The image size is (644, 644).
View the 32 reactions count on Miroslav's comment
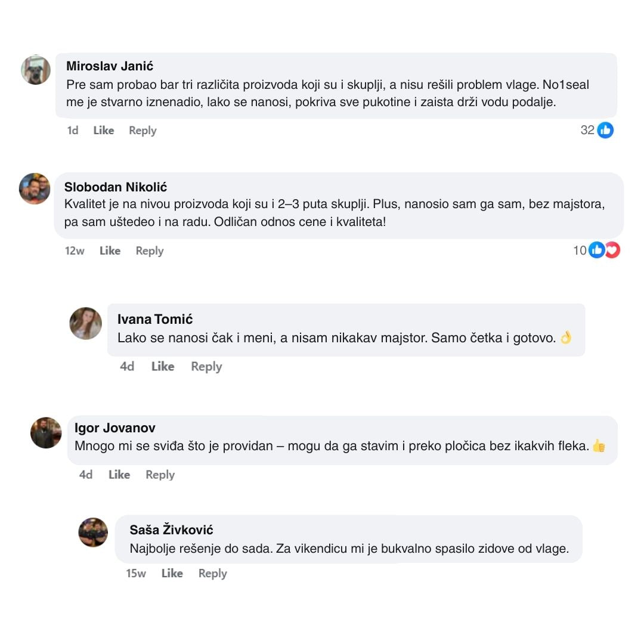pyautogui.click(x=587, y=130)
